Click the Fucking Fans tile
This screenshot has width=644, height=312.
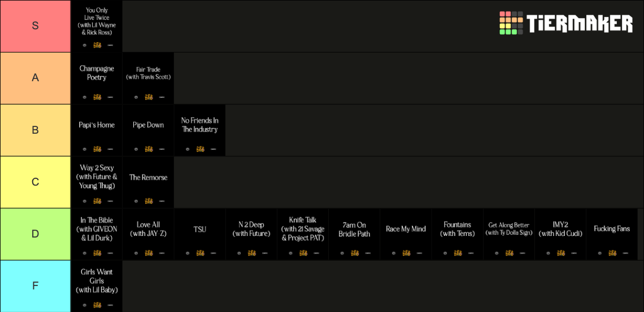tap(612, 234)
